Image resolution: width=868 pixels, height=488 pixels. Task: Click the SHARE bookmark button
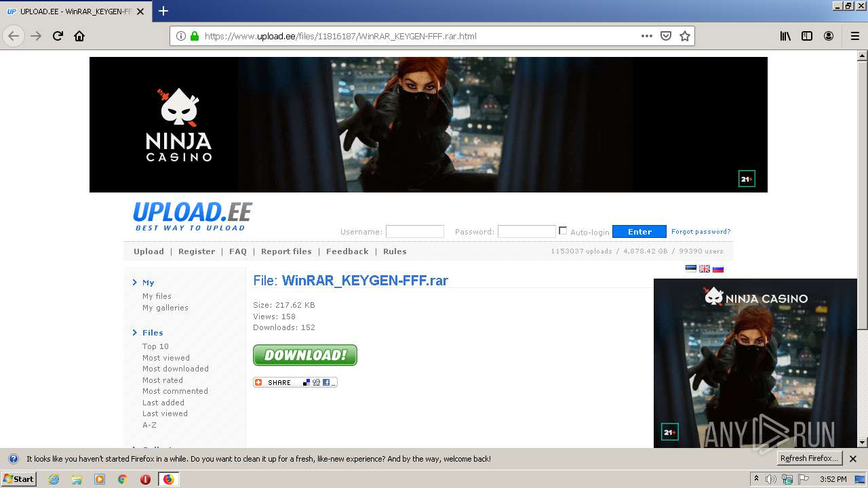tap(295, 382)
